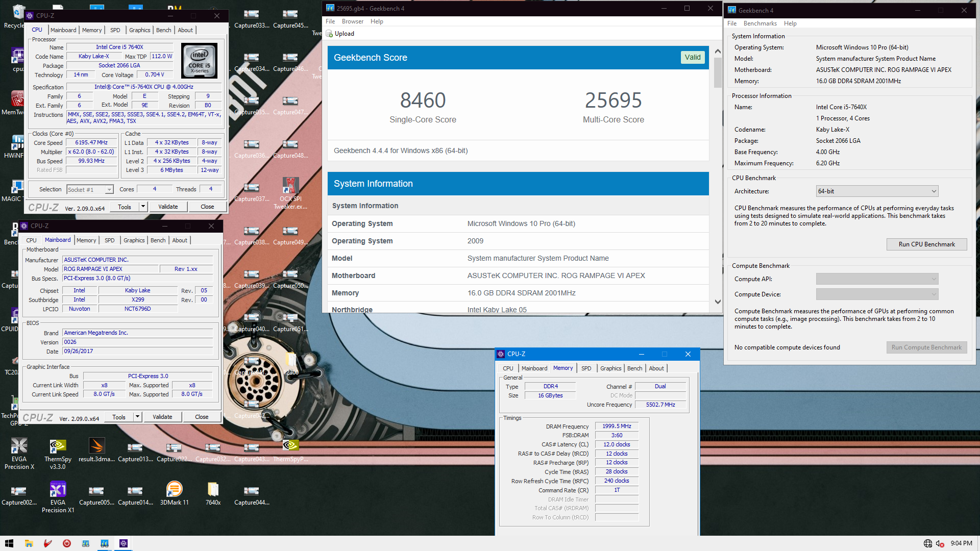Click the red swoosh icon on the taskbar
The width and height of the screenshot is (980, 551).
[48, 543]
